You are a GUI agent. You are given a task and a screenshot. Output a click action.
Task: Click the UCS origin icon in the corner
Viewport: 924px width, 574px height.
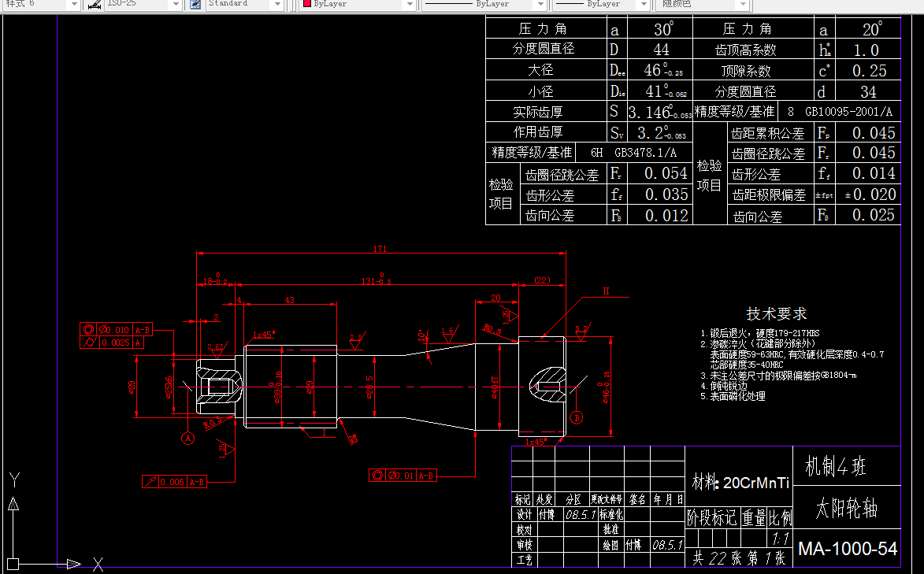point(13,564)
